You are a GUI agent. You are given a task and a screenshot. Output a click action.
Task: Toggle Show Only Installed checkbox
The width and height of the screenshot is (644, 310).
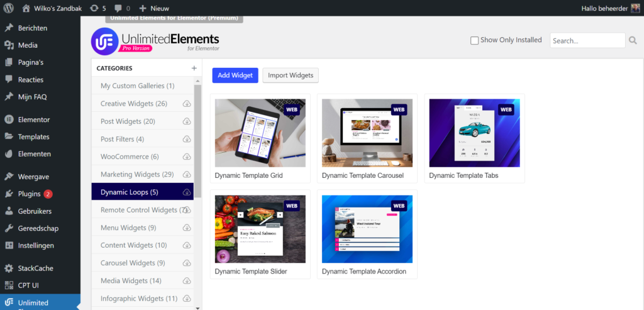(x=474, y=40)
